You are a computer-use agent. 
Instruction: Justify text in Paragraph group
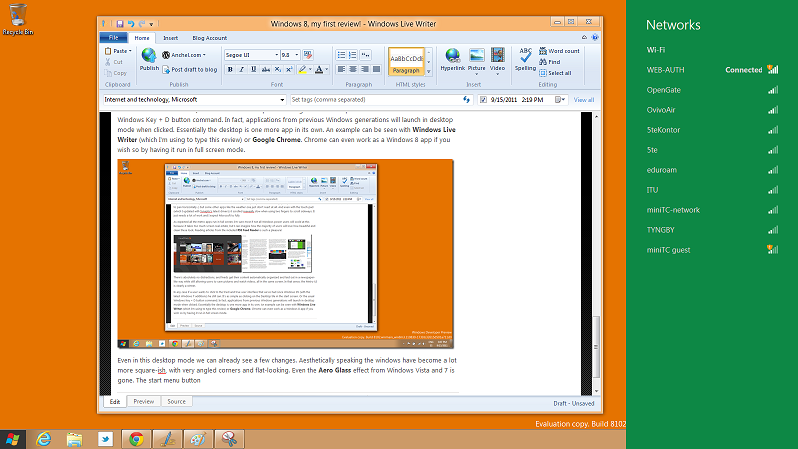click(x=377, y=69)
